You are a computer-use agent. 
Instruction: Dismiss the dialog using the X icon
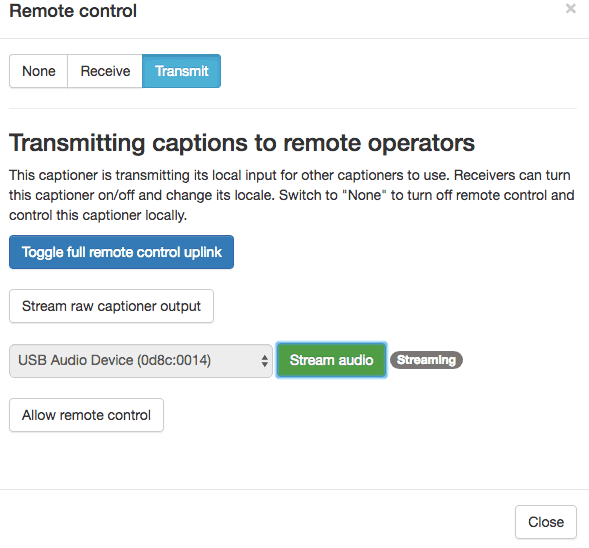click(x=571, y=9)
